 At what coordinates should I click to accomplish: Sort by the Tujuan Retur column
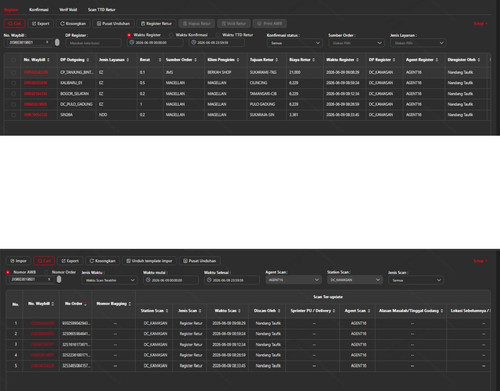point(277,60)
